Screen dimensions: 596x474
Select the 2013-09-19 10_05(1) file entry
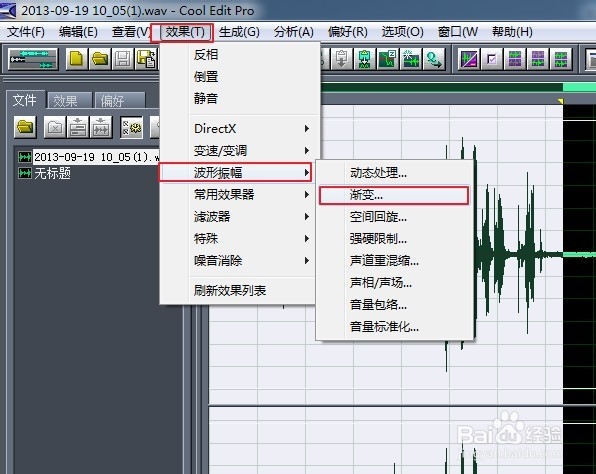click(90, 157)
